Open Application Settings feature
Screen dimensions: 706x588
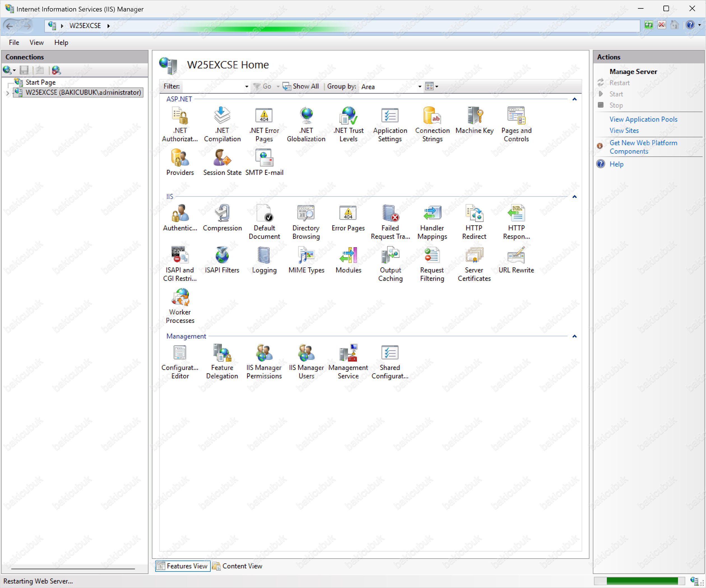click(x=390, y=124)
